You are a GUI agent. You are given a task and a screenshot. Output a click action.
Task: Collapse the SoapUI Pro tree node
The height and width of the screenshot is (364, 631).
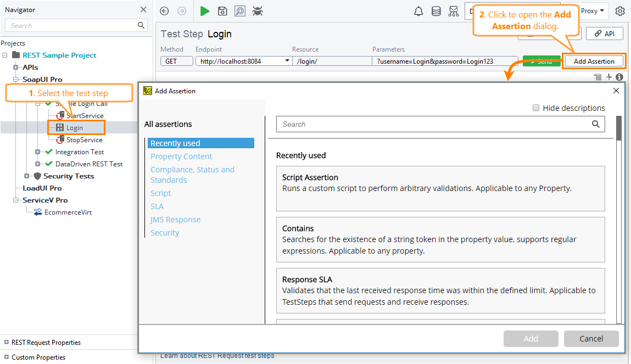(x=16, y=79)
